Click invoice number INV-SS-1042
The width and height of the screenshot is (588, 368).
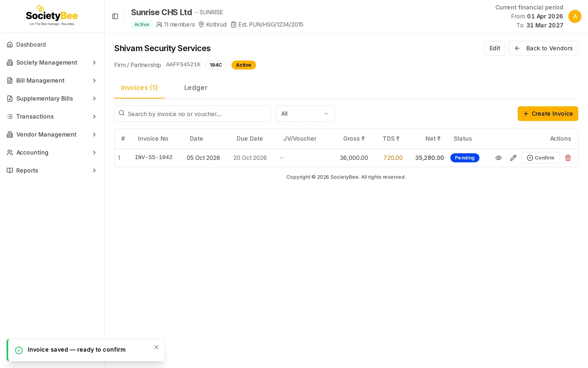[154, 158]
